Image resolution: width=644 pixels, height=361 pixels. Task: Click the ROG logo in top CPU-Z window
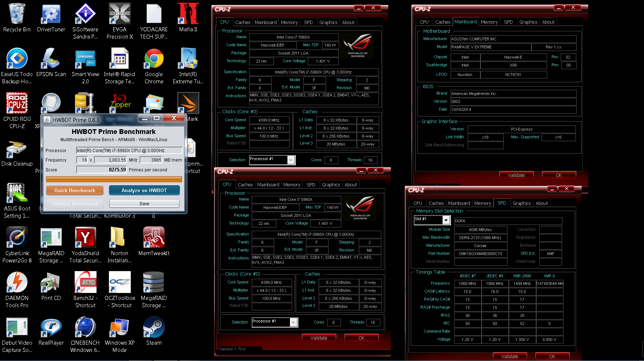pos(358,45)
